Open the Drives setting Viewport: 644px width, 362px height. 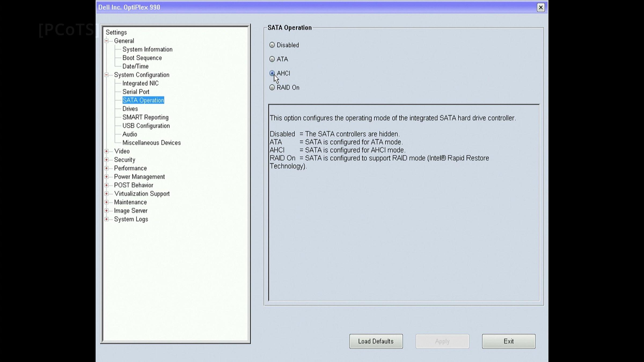point(130,109)
